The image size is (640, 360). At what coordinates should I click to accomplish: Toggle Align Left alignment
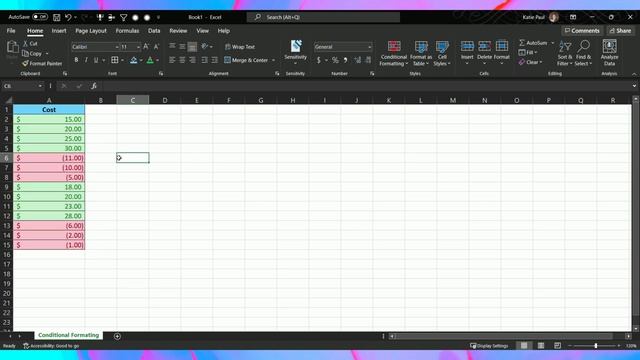coord(172,60)
